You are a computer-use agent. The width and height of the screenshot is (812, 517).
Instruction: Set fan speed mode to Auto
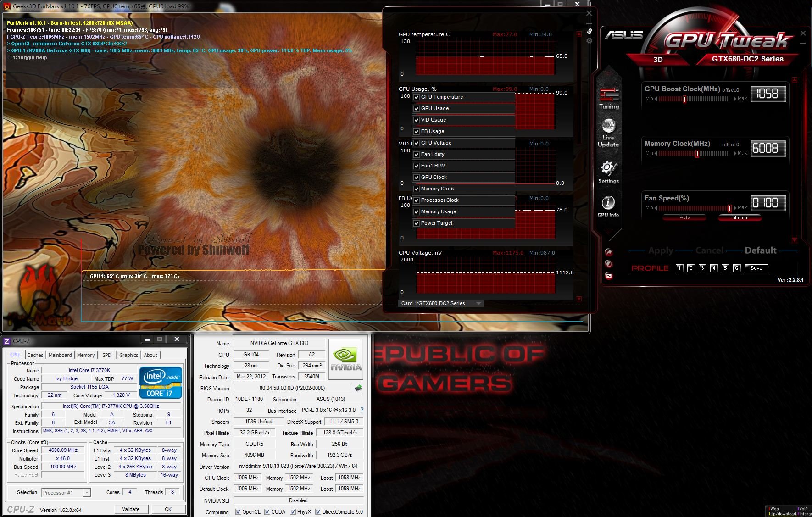pyautogui.click(x=684, y=217)
